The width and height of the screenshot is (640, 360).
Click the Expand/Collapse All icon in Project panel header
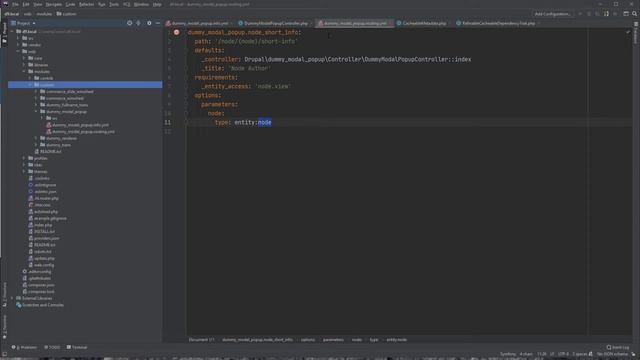pos(138,23)
